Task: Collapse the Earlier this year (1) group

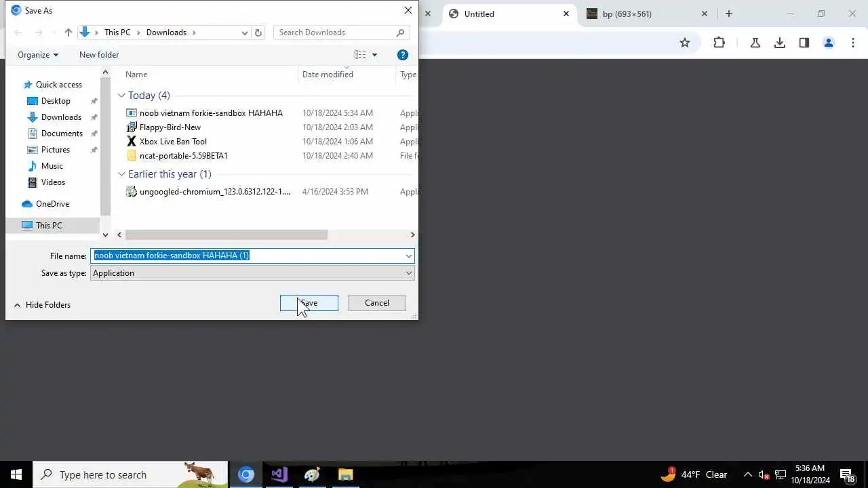Action: coord(121,174)
